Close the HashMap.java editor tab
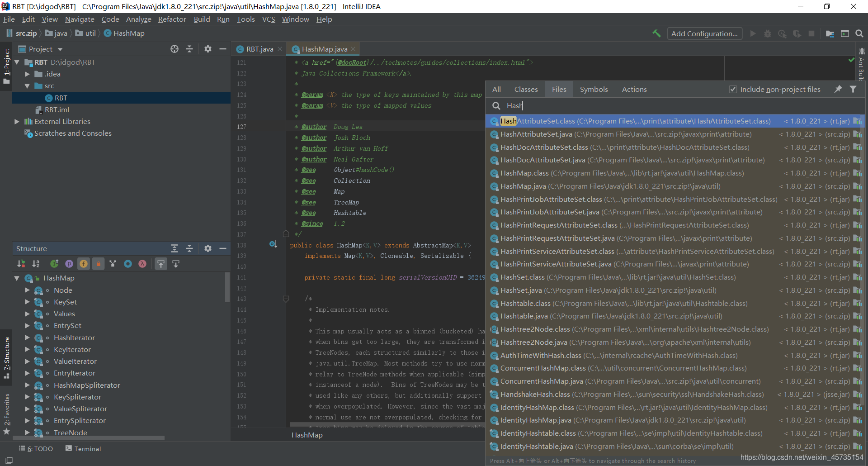Screen dimensions: 868x466 point(353,49)
